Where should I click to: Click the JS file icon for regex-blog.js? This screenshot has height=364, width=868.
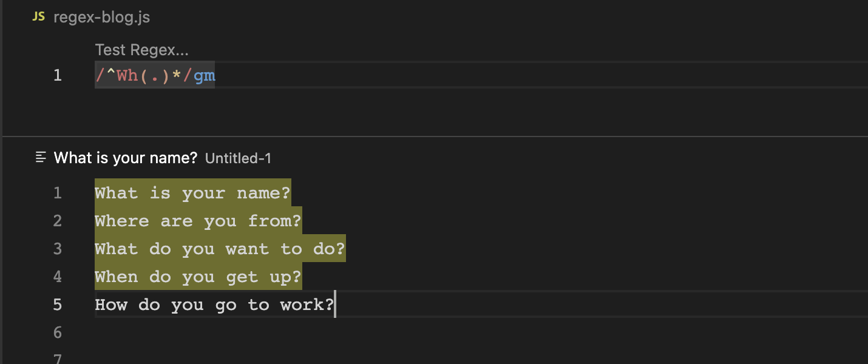click(x=38, y=17)
